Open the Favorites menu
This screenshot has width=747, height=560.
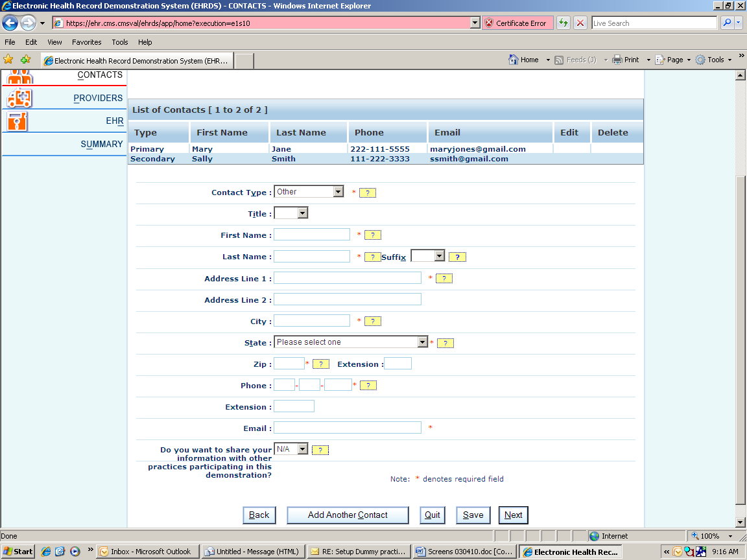87,42
